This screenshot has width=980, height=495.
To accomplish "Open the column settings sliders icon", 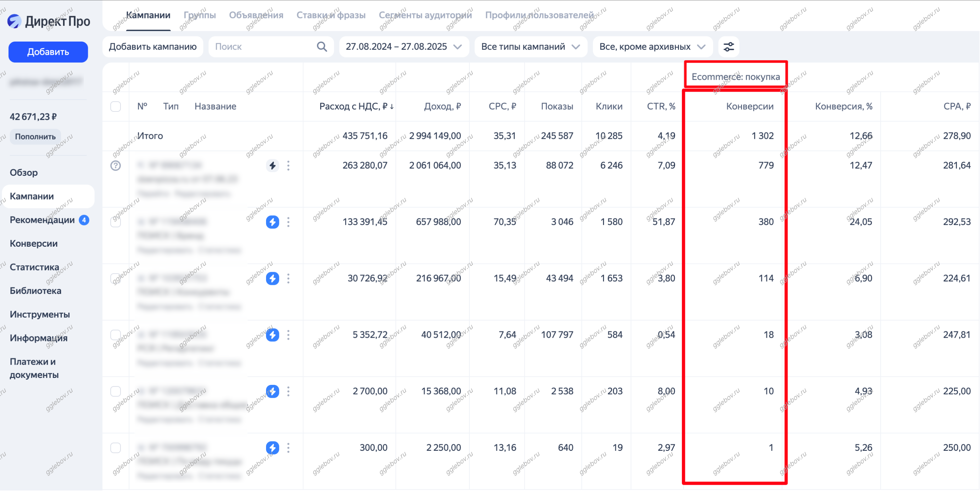I will coord(728,47).
